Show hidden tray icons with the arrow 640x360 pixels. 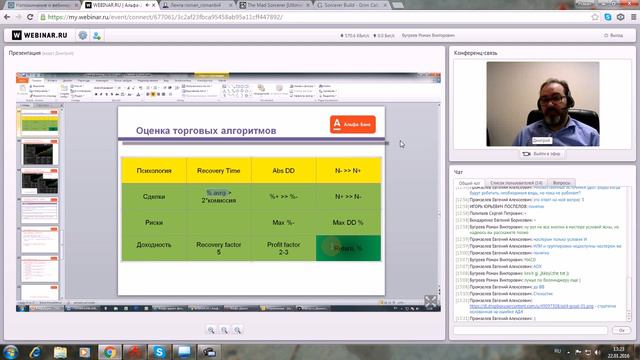(569, 352)
